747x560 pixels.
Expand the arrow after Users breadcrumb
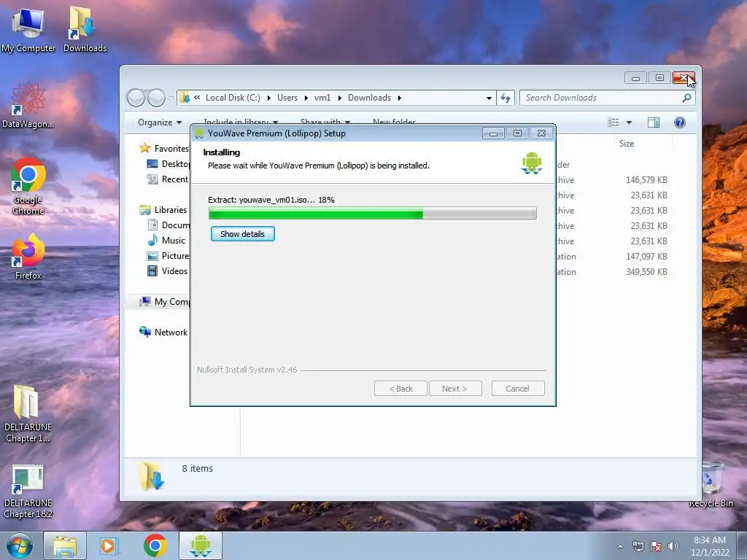pyautogui.click(x=306, y=98)
